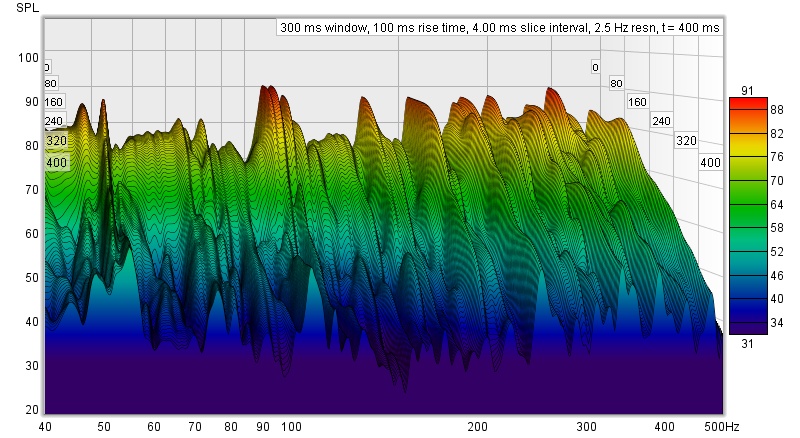Click the 300 Hz frequency axis label
The width and height of the screenshot is (800, 438).
pos(587,427)
